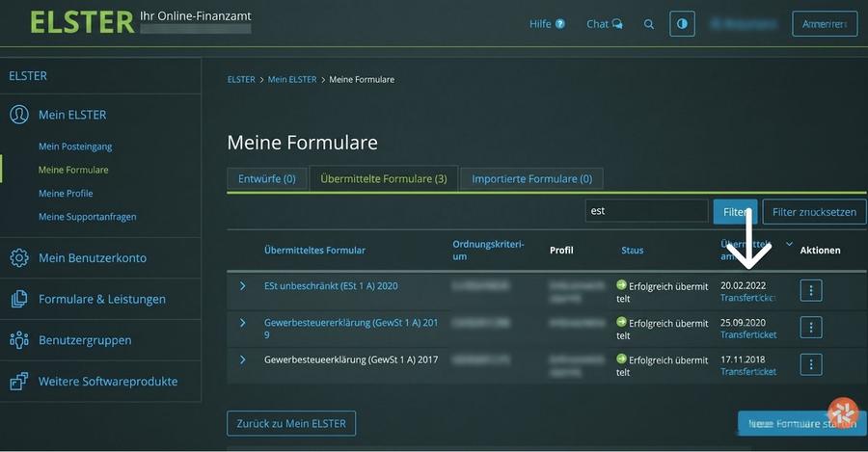Screen dimensions: 868x452
Task: Expand the Gewerbesteuererklärung 2019 row
Action: coord(242,323)
